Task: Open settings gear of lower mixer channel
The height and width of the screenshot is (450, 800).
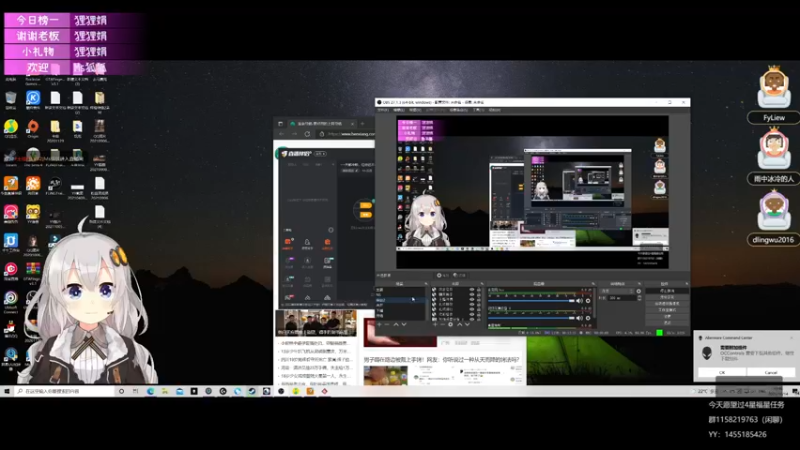Action: 588,318
